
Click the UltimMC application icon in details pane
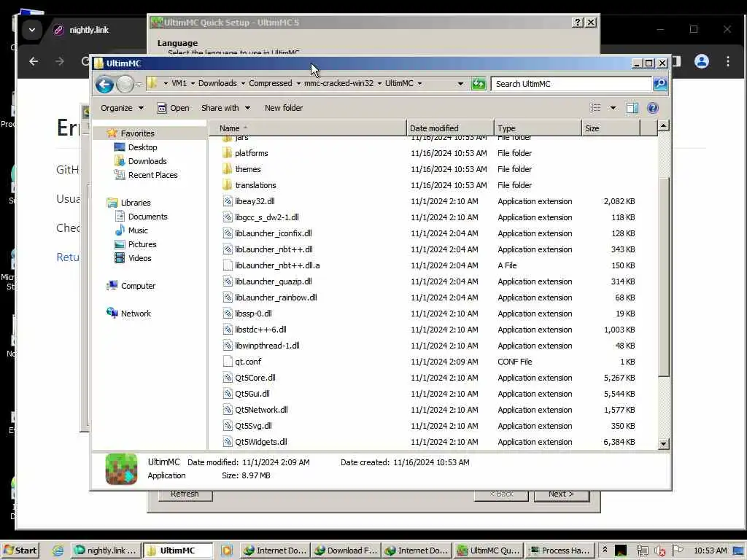click(x=122, y=469)
